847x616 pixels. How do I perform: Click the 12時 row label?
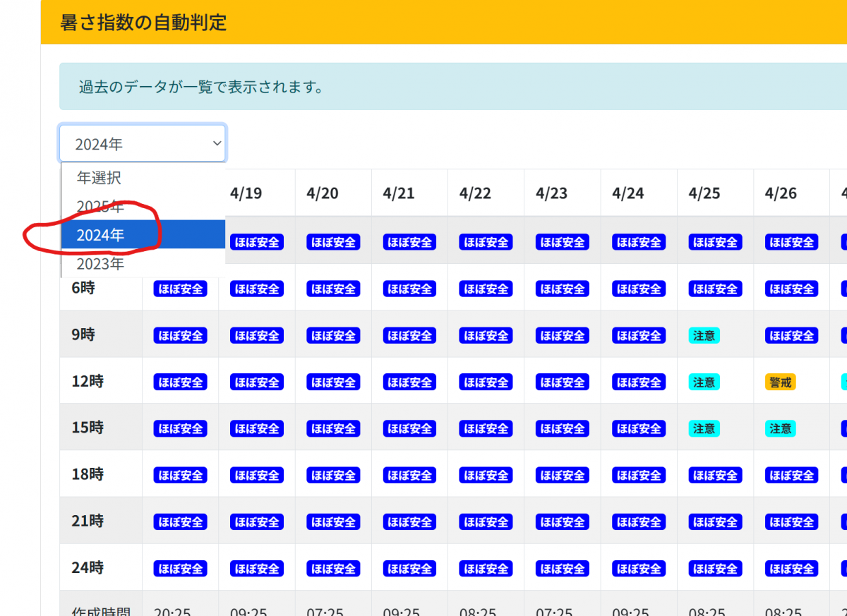pyautogui.click(x=88, y=381)
